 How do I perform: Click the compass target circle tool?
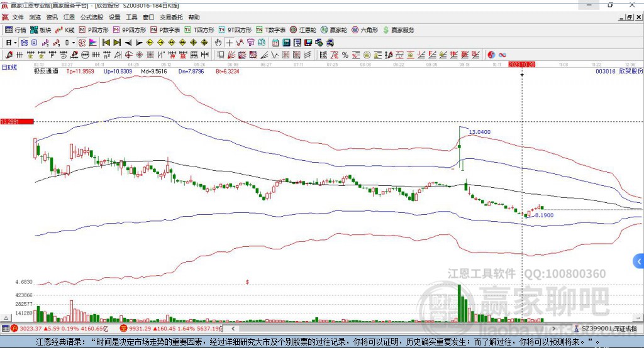(128, 55)
